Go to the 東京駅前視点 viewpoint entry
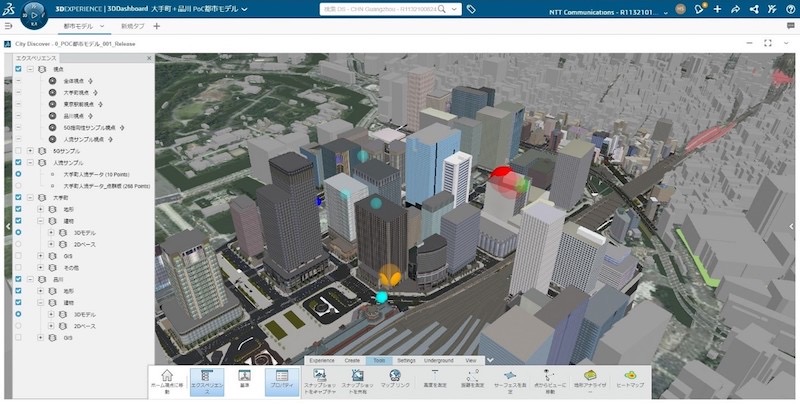 [x=76, y=104]
